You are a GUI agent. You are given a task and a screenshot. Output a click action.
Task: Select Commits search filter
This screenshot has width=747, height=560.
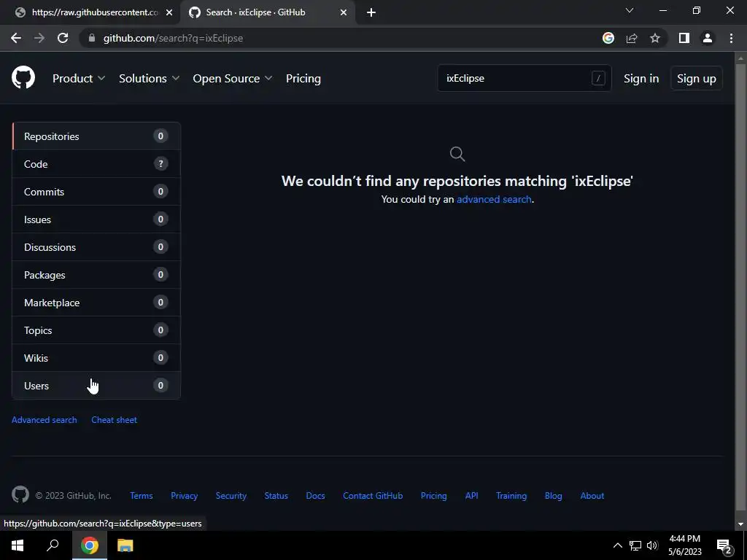click(x=96, y=192)
